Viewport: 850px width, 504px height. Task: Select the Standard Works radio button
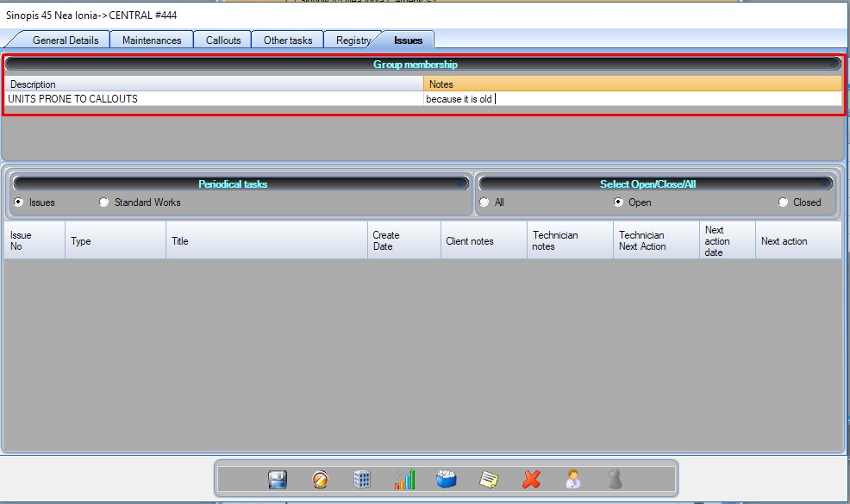104,202
